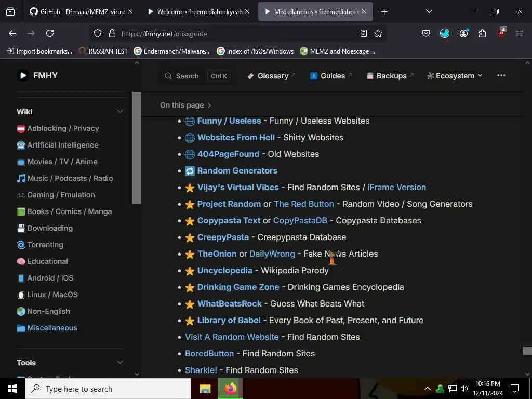
Task: Open the Uncyclopedia link
Action: tap(224, 270)
